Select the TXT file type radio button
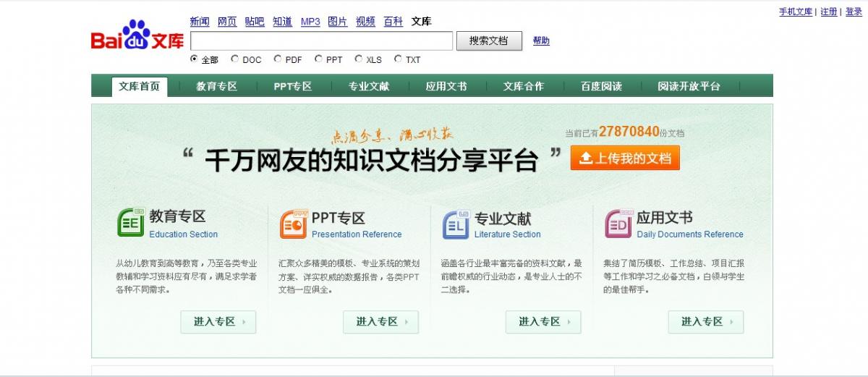The width and height of the screenshot is (868, 377). [398, 59]
